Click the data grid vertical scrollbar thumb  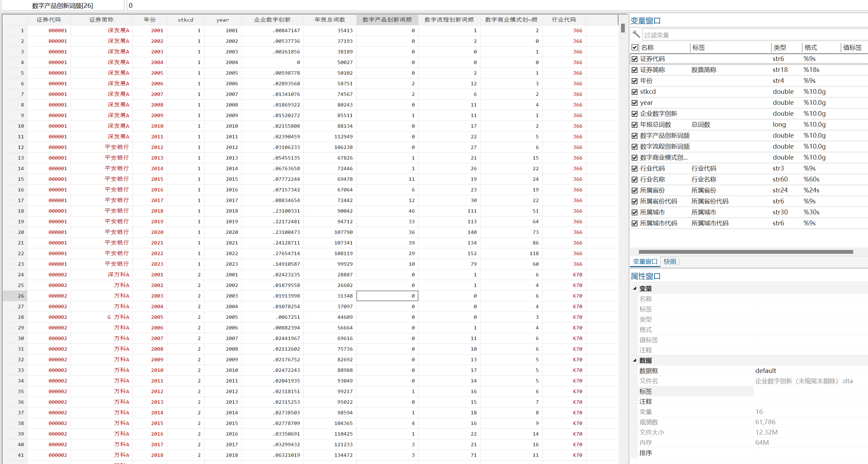tap(622, 28)
